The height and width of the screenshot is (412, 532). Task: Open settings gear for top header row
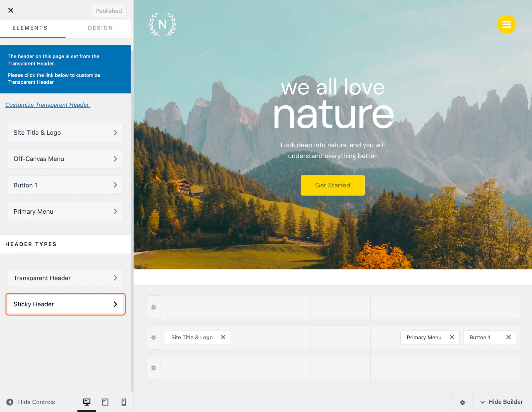point(154,307)
